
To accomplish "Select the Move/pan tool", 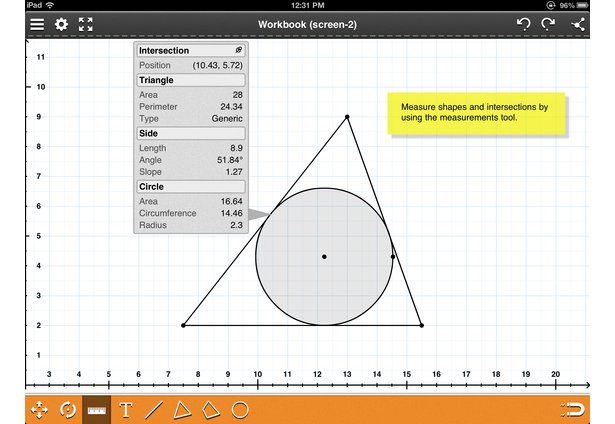I will 39,410.
